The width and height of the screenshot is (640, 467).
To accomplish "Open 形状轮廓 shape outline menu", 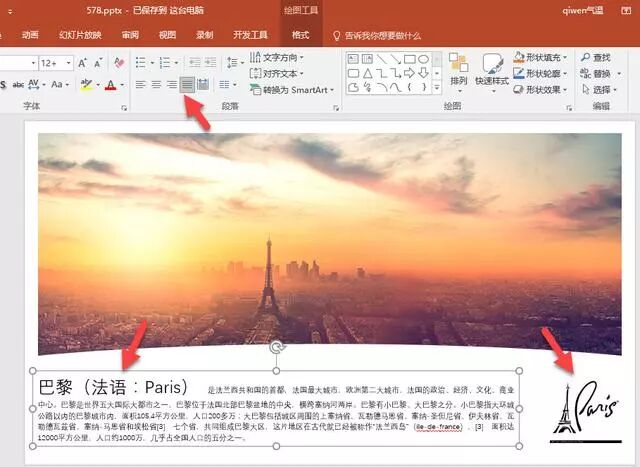I will point(540,73).
